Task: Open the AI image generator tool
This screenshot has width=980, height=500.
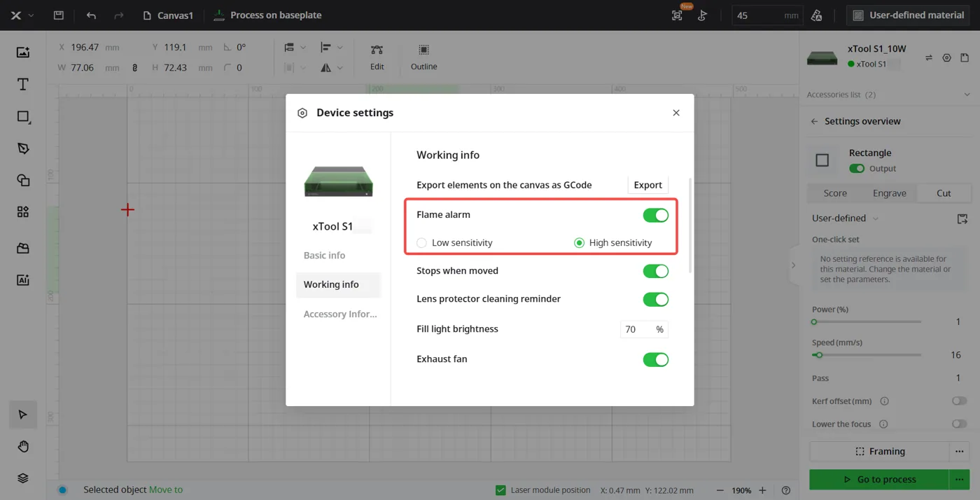Action: click(x=23, y=280)
